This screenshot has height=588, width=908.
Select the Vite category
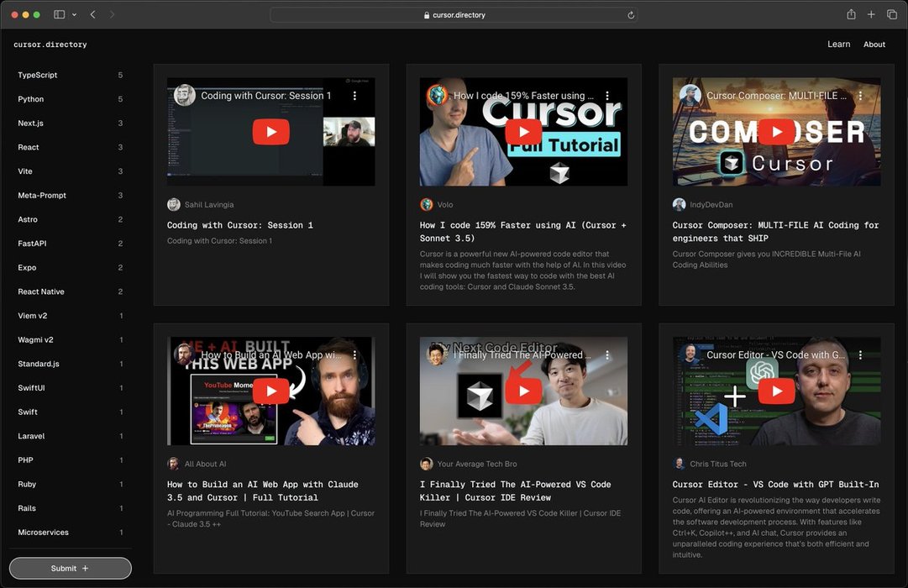(70, 171)
